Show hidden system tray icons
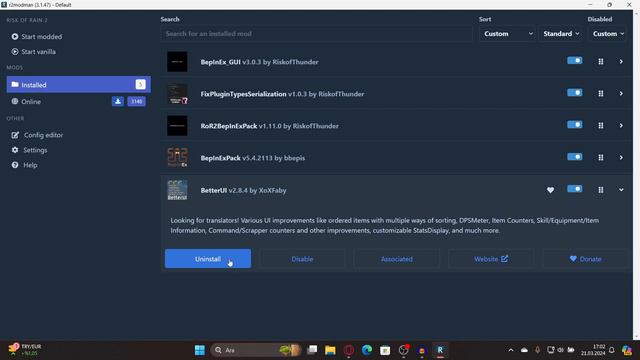The width and height of the screenshot is (640, 360). tap(511, 350)
